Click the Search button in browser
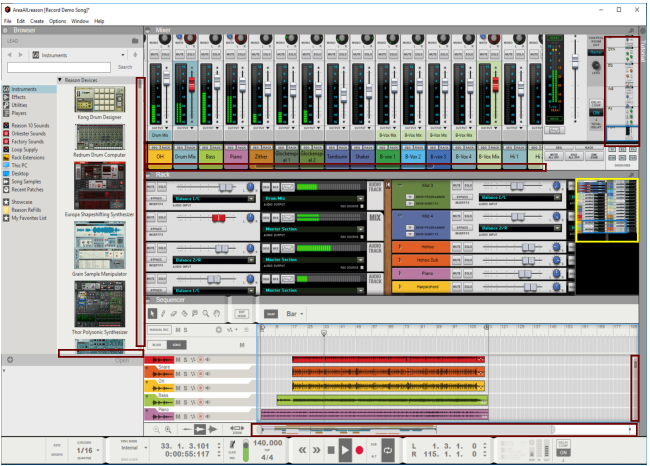 pyautogui.click(x=125, y=67)
